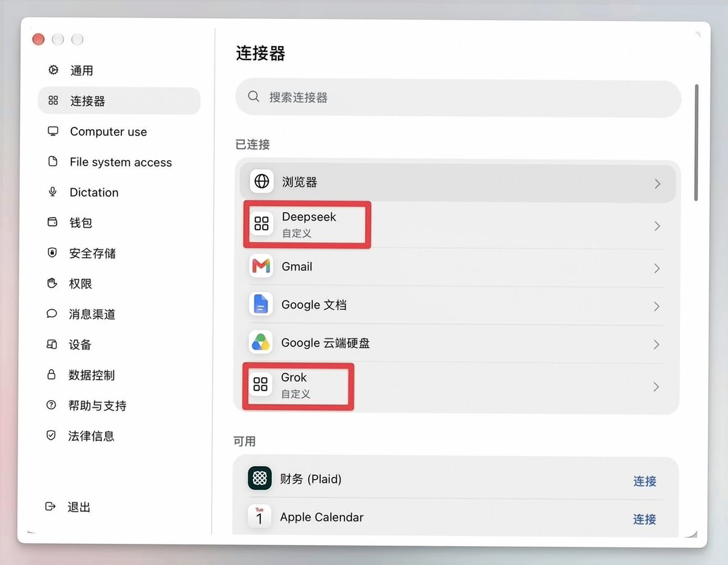Click the Google 文档 blue document icon

261,304
